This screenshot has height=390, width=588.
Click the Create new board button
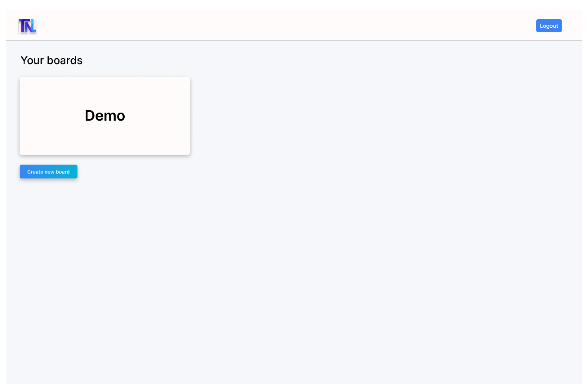49,172
